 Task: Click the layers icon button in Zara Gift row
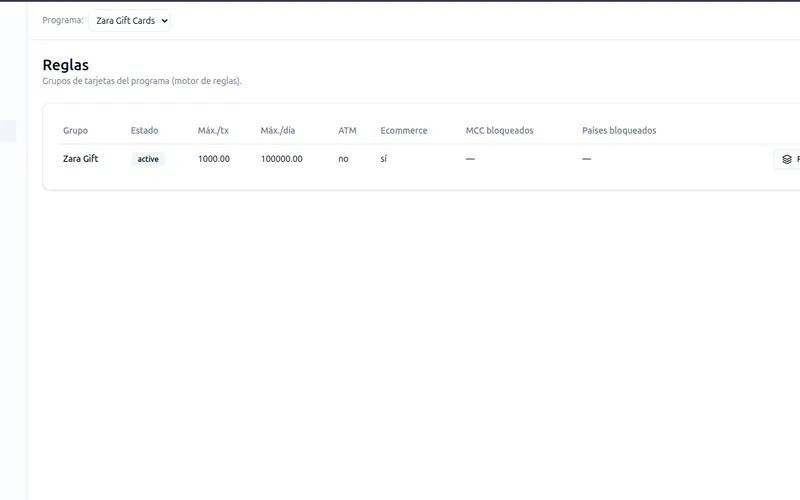point(787,159)
